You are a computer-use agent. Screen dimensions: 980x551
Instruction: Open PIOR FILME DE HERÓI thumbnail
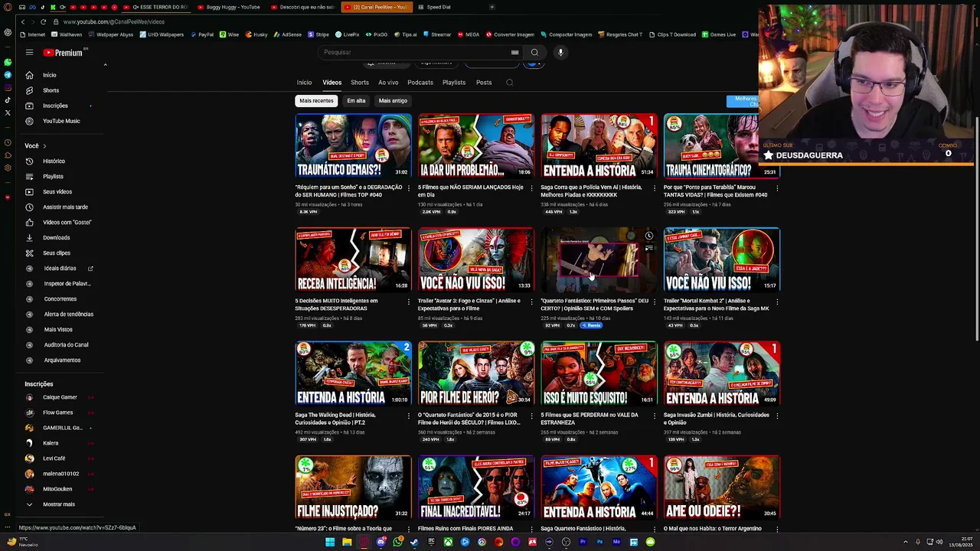coord(476,373)
